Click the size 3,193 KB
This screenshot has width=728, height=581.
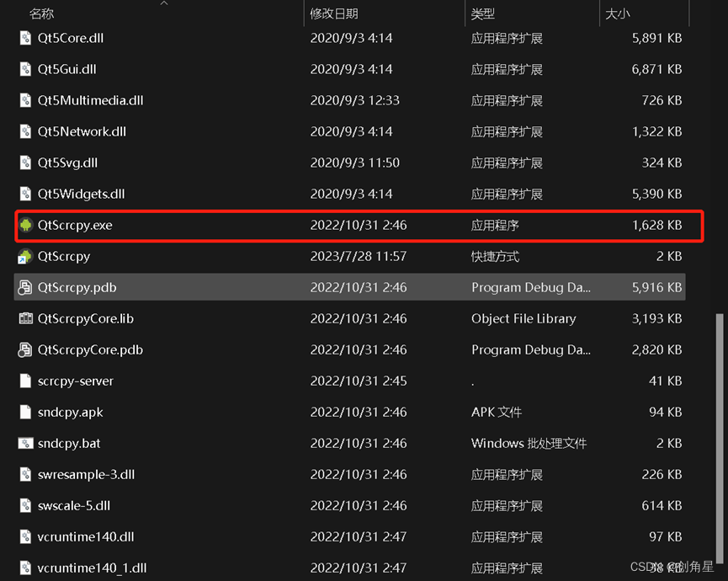tap(657, 318)
